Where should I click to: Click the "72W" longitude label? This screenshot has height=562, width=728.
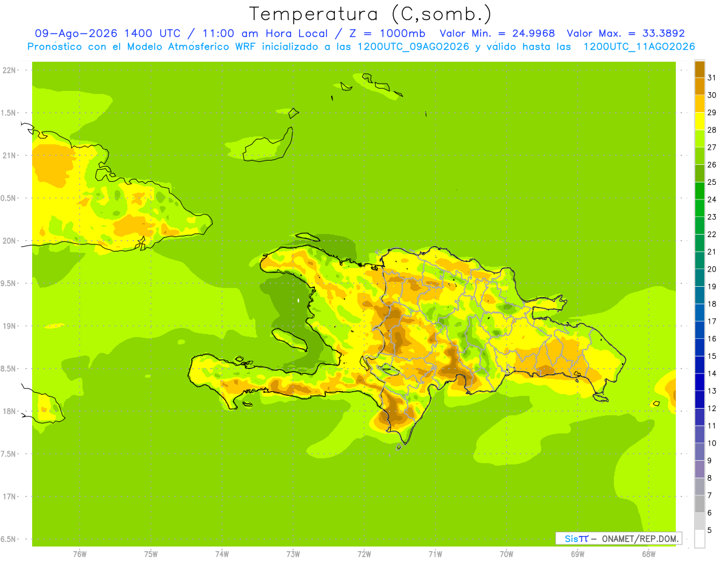pos(365,554)
